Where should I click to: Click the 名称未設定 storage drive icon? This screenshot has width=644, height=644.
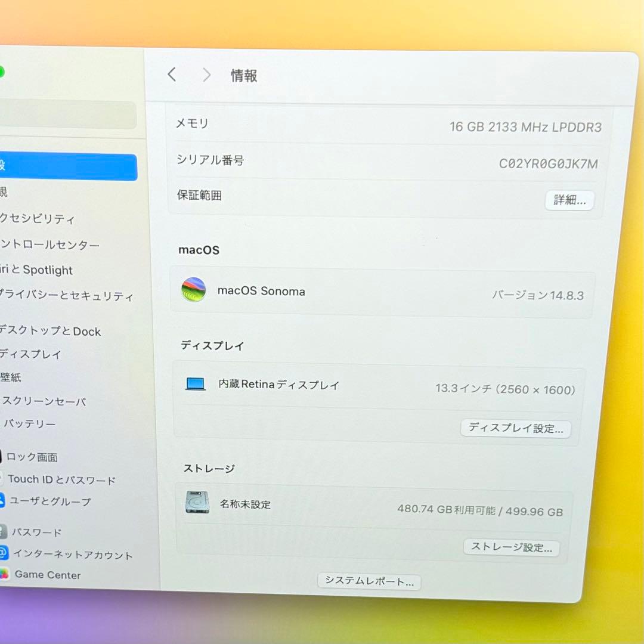click(197, 504)
